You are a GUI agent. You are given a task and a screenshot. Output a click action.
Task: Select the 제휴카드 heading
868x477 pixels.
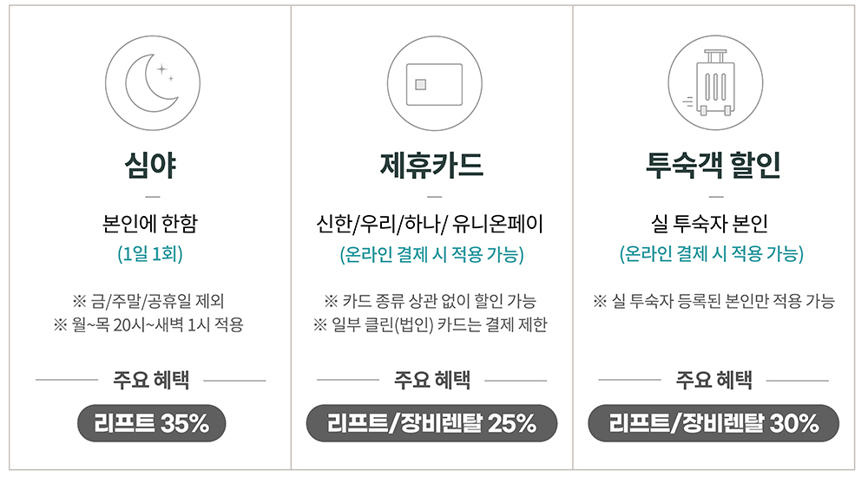point(431,165)
